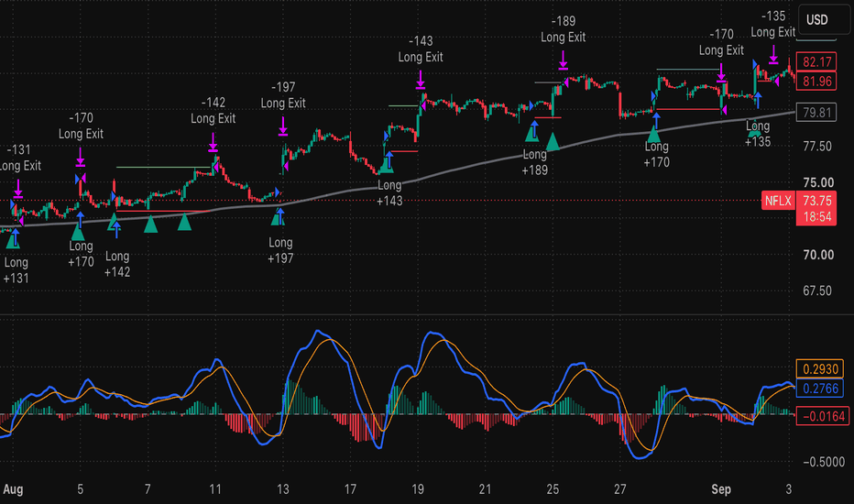854x504 pixels.
Task: Click the 'Long +131' entry label
Action: tap(16, 270)
